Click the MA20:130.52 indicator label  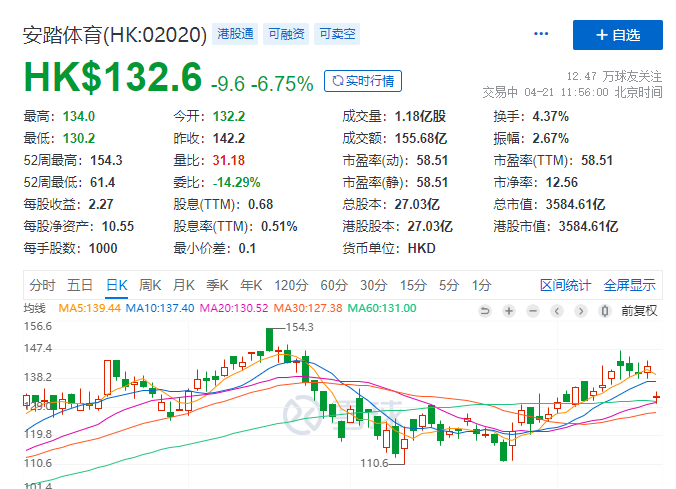(x=234, y=308)
